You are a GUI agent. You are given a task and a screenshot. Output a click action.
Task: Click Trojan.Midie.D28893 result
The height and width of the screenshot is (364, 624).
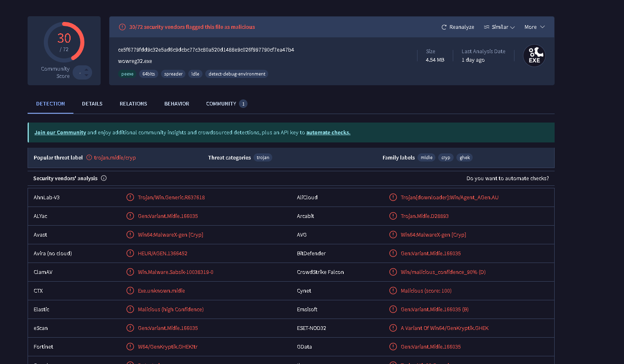425,216
